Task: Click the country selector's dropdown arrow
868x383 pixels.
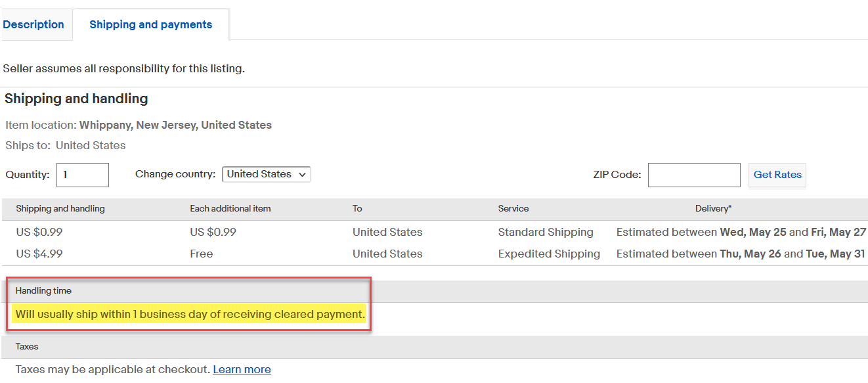Action: [x=303, y=174]
